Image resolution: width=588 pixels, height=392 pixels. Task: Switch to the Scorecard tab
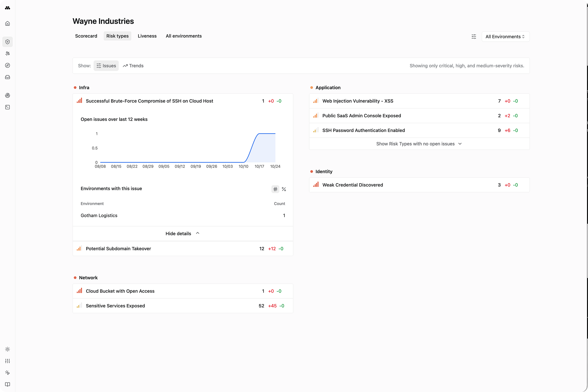[86, 36]
